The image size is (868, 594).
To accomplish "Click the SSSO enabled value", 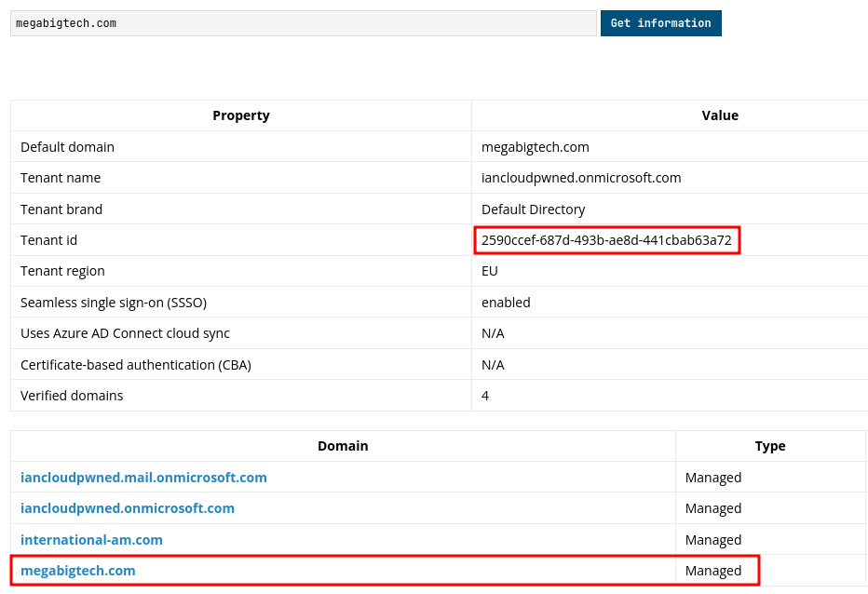I will click(x=506, y=303).
